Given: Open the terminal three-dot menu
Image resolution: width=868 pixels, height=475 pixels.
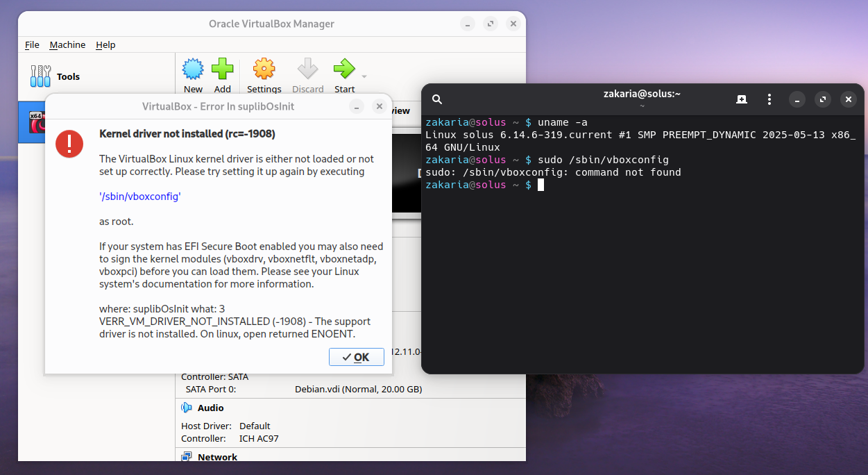Looking at the screenshot, I should [x=769, y=99].
